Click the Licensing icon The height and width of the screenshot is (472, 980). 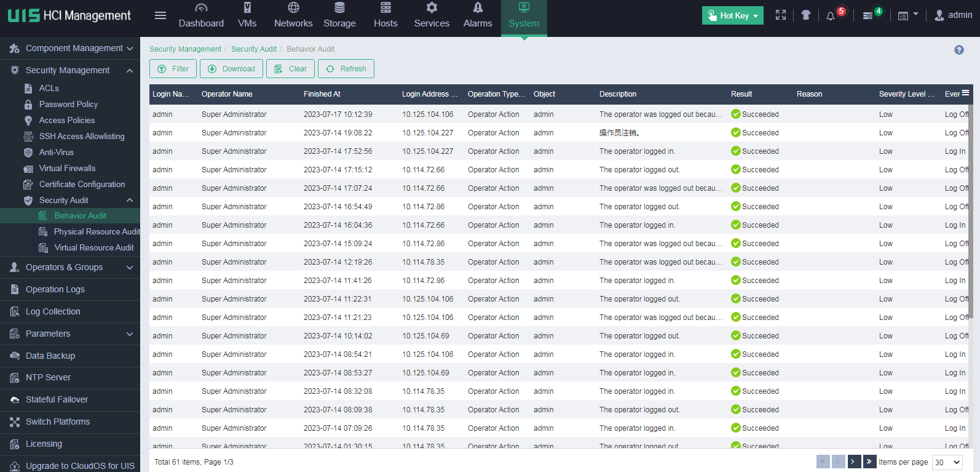point(15,444)
